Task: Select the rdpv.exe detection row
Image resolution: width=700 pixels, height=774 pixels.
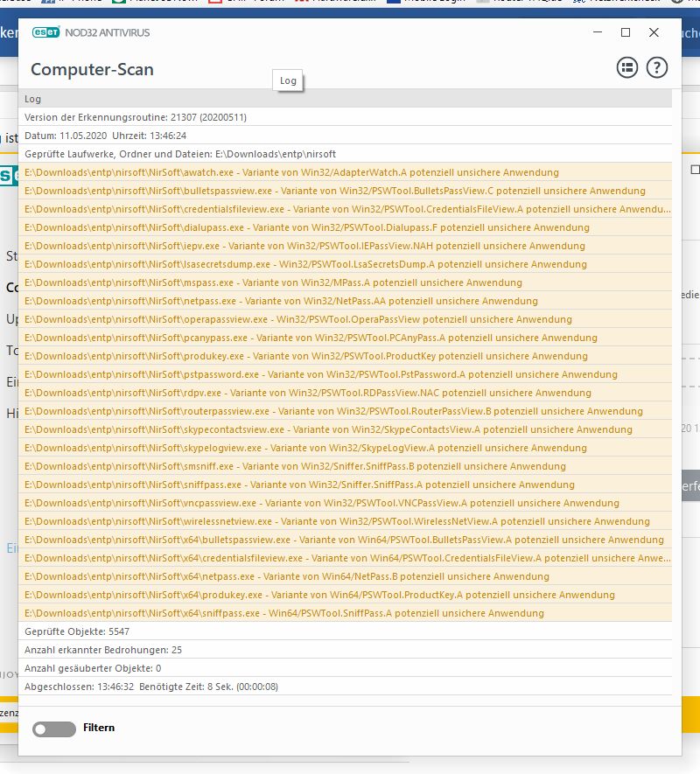Action: pos(345,393)
